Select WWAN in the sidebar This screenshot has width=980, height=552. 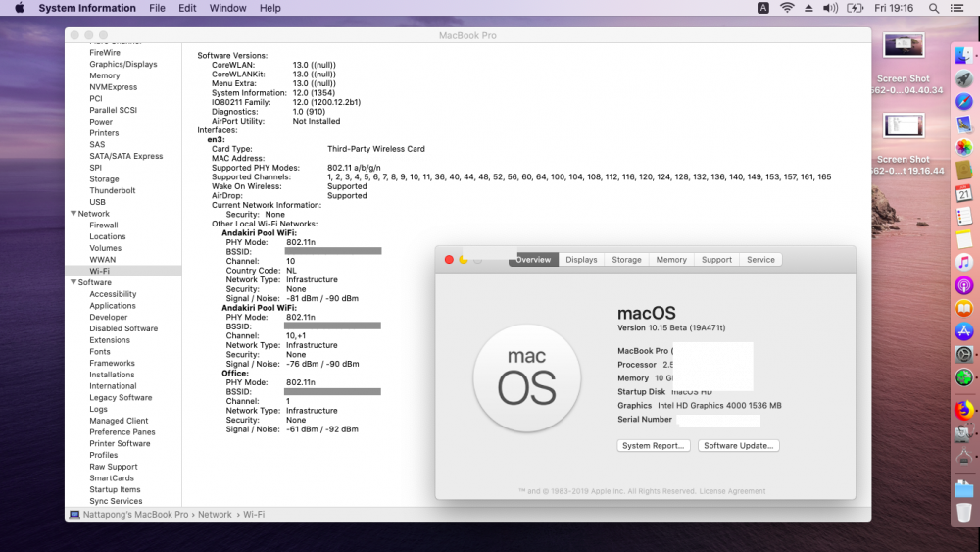(x=103, y=260)
